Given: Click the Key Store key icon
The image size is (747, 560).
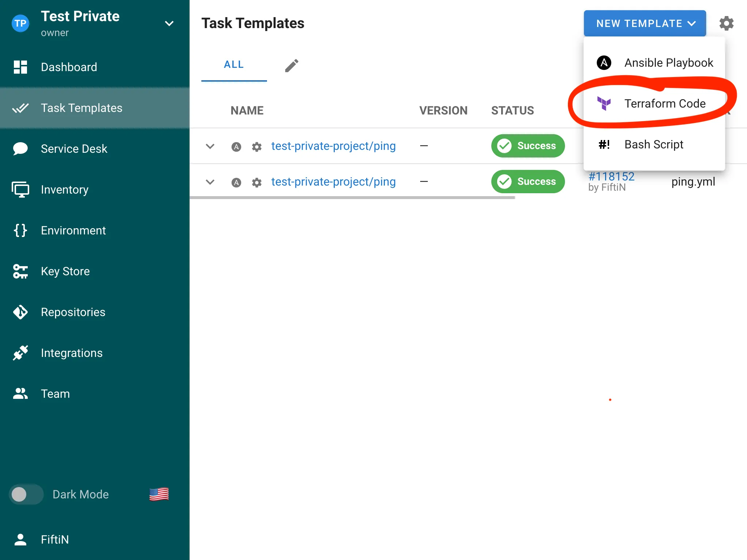Looking at the screenshot, I should [20, 271].
